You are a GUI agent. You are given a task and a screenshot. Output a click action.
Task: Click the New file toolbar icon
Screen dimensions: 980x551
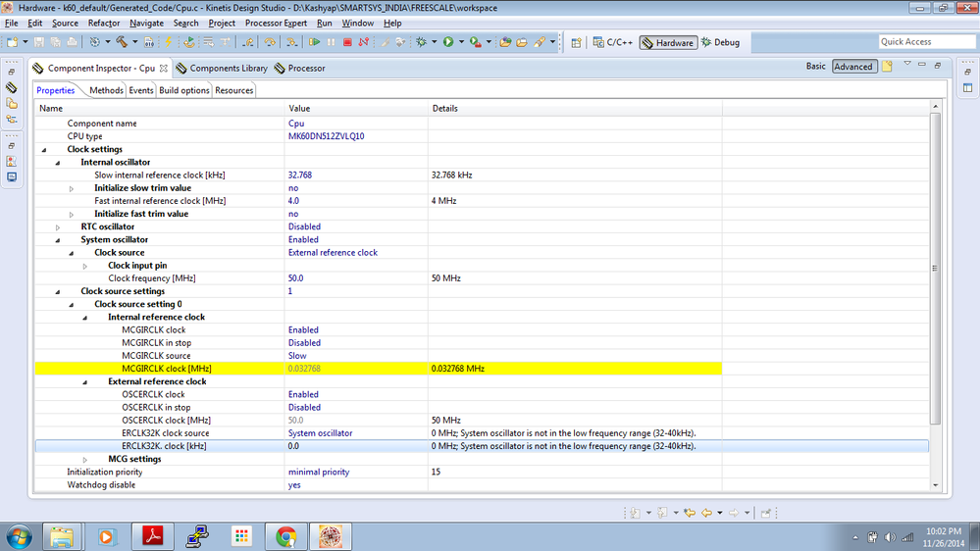[x=12, y=42]
